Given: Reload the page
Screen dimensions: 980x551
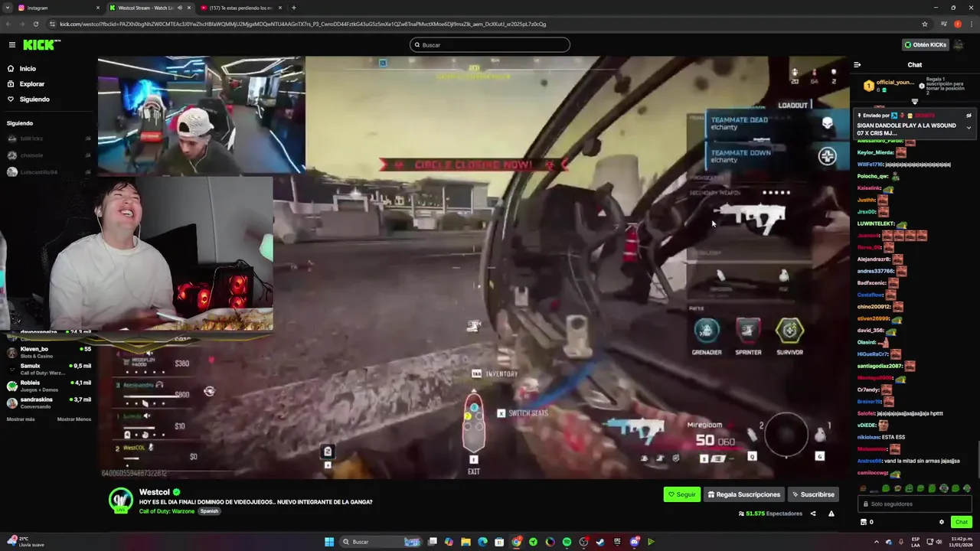Looking at the screenshot, I should tap(35, 24).
